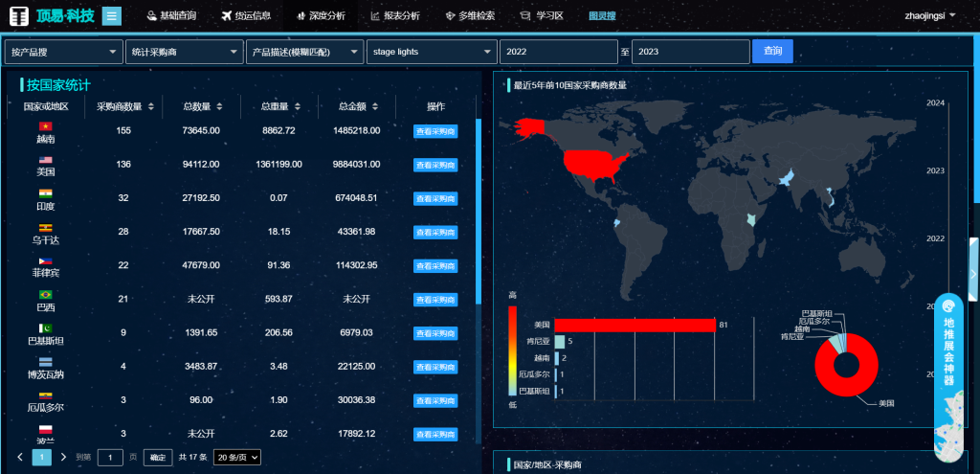Click the 顶易科技 logo icon

point(19,16)
